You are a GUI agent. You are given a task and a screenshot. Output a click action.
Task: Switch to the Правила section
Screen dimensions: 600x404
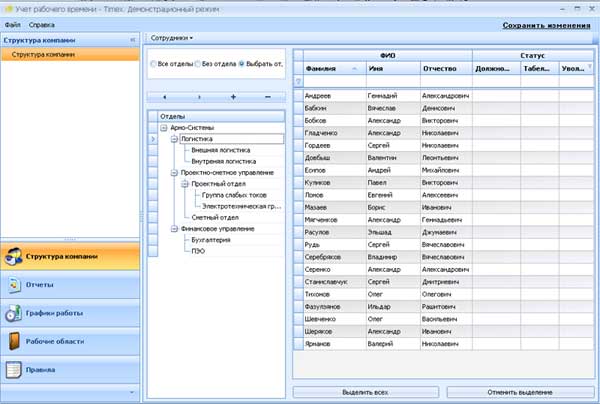70,370
